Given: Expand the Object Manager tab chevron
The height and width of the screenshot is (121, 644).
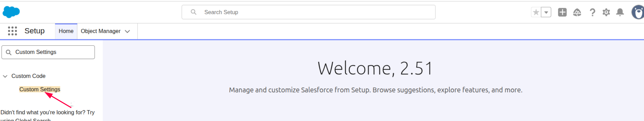Looking at the screenshot, I should click(127, 32).
